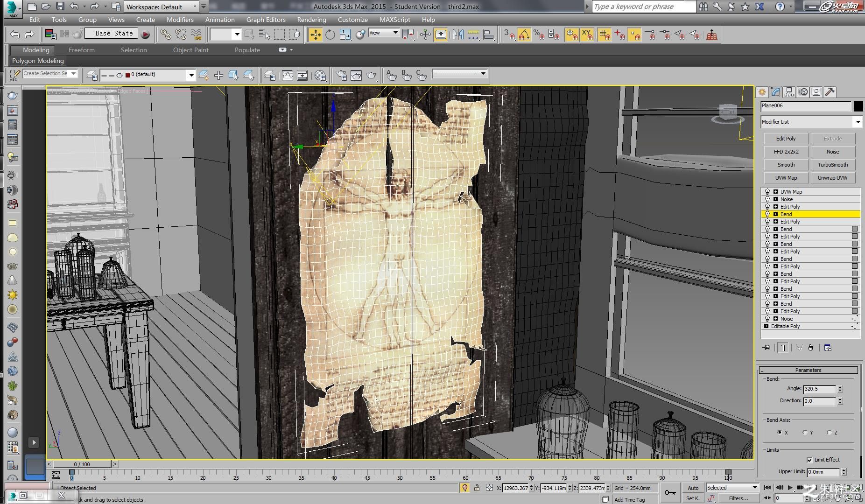Click Configure Modifier Sets icon

[828, 348]
